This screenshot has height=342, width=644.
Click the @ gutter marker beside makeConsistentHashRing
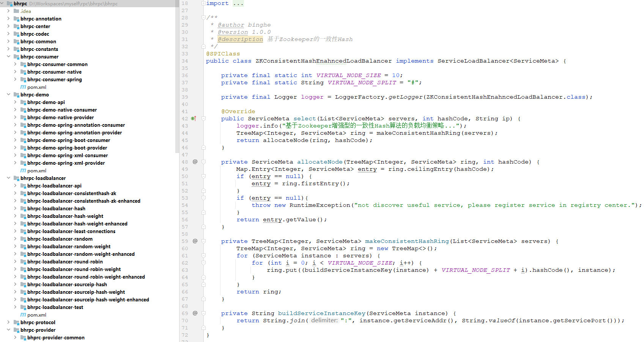click(195, 241)
